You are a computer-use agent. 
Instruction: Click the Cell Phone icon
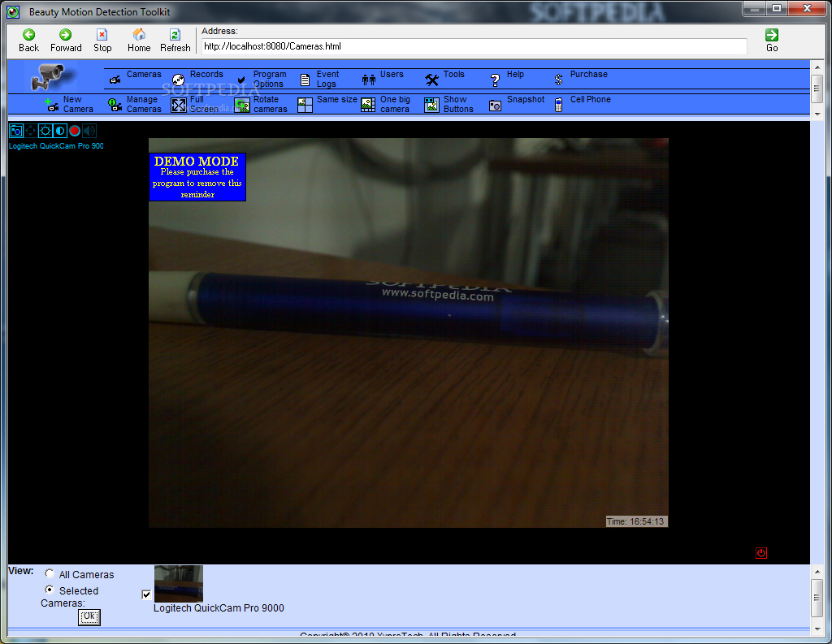tap(558, 105)
